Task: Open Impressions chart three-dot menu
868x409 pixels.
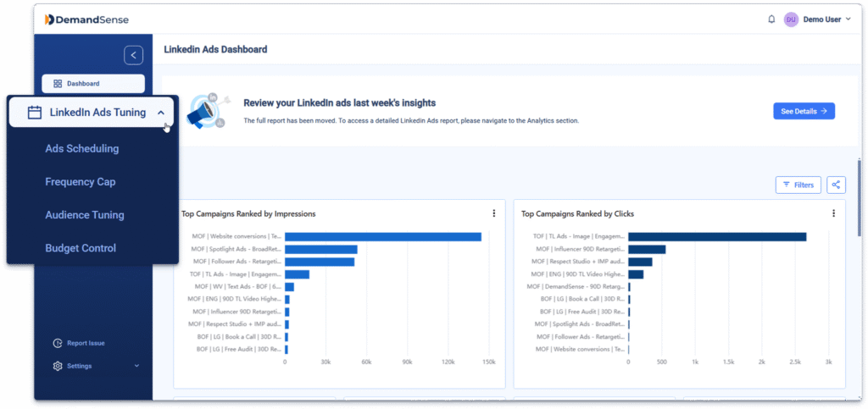Action: coord(494,213)
